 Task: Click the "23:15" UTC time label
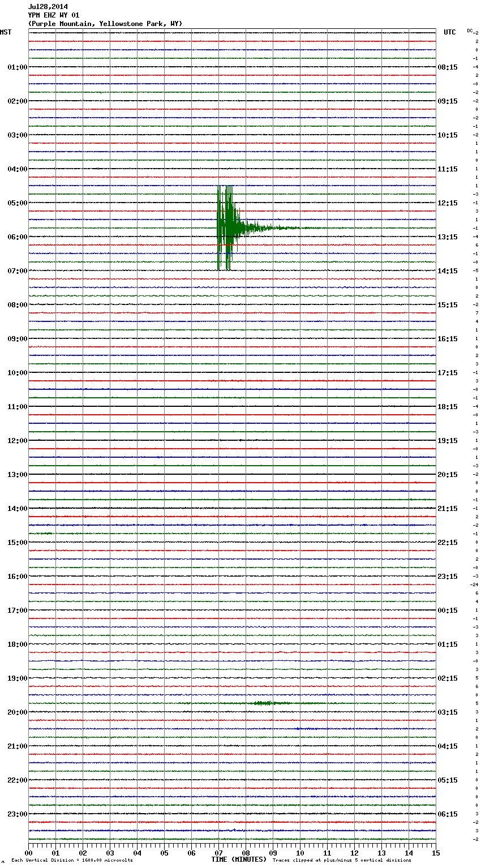click(448, 577)
